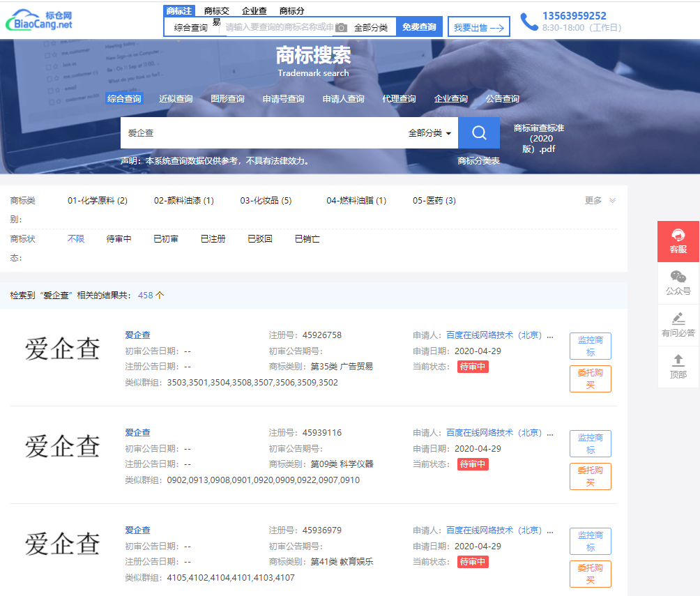Switch to the 代理查询 search tab
The width and height of the screenshot is (700, 596).
[x=399, y=99]
